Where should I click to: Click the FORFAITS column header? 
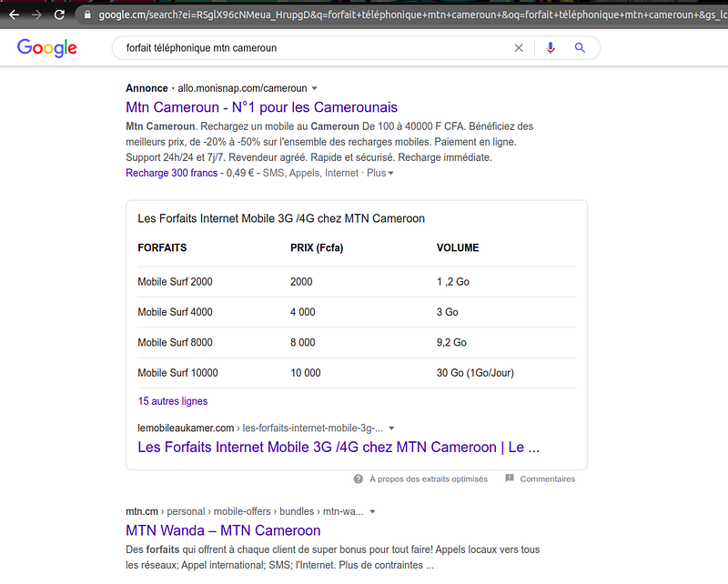[x=162, y=248]
